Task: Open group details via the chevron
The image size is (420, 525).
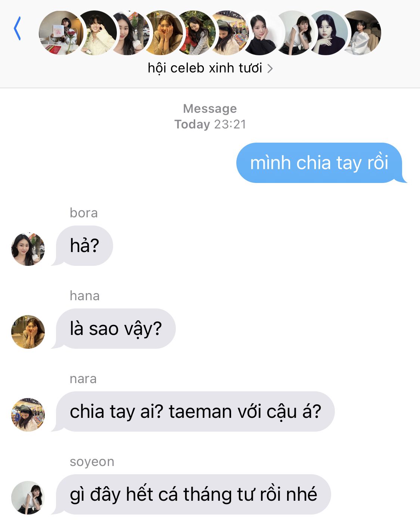Action: click(270, 69)
